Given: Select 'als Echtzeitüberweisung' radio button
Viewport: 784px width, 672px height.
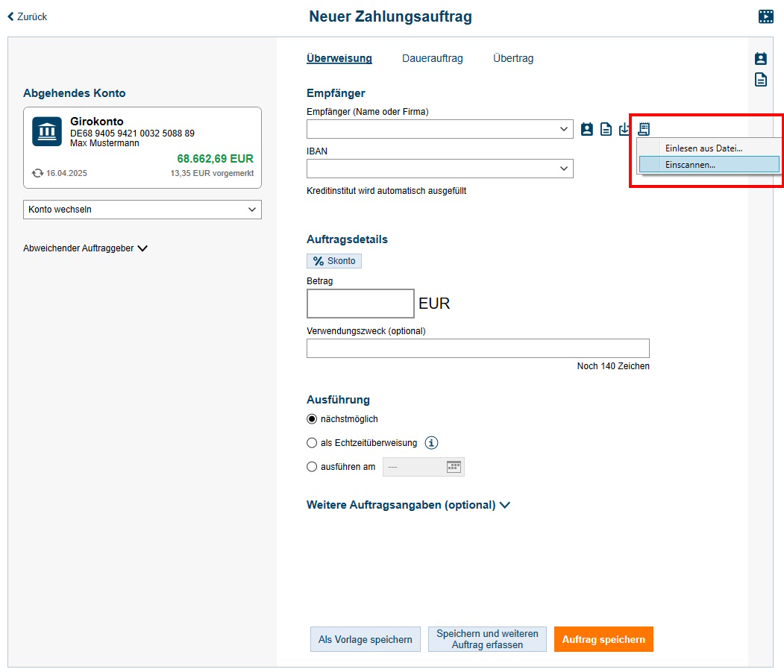Looking at the screenshot, I should (312, 443).
